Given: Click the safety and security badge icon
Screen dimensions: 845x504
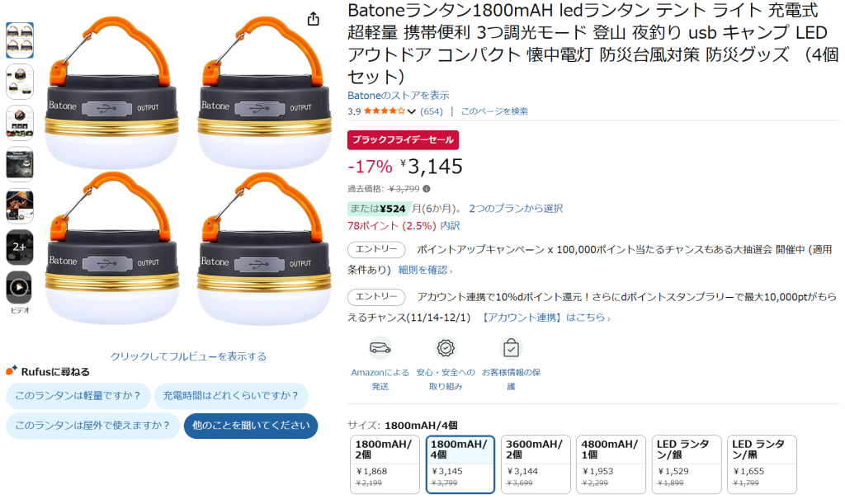Looking at the screenshot, I should click(x=446, y=348).
